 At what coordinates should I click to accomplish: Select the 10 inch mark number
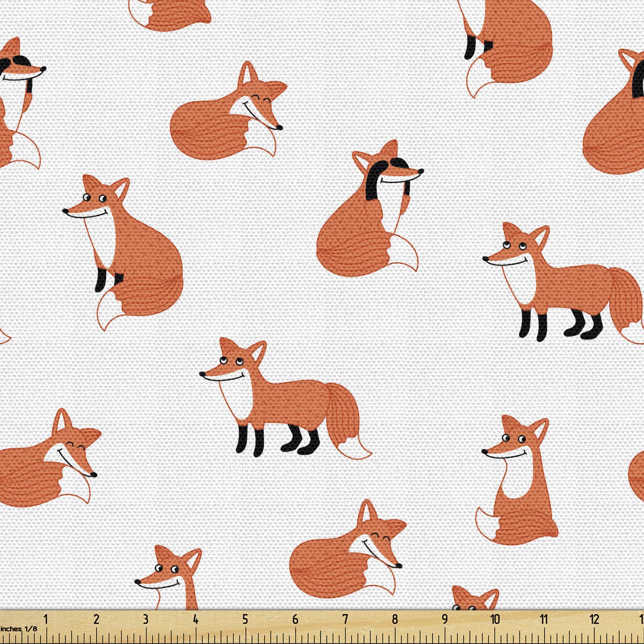point(495,619)
